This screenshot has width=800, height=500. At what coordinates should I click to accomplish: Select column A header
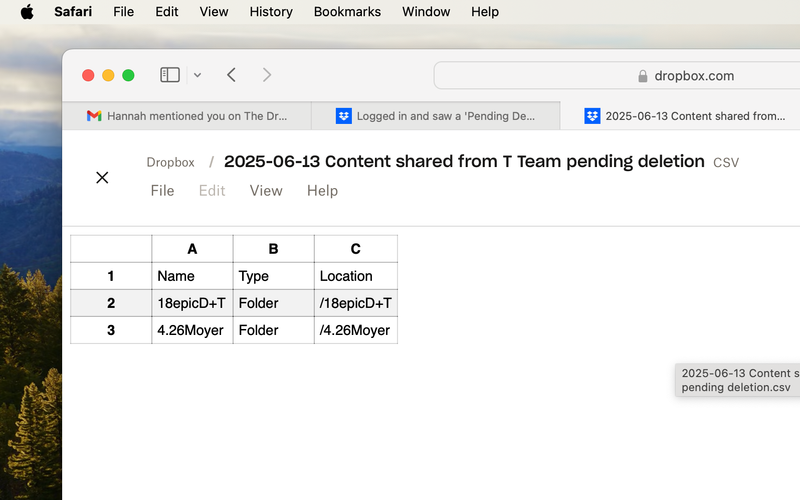(x=192, y=249)
